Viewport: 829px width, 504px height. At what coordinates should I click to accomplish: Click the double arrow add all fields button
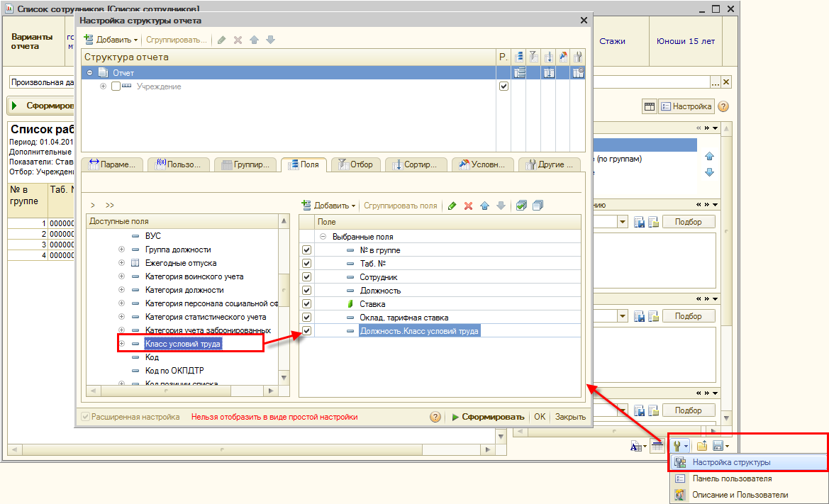(109, 205)
